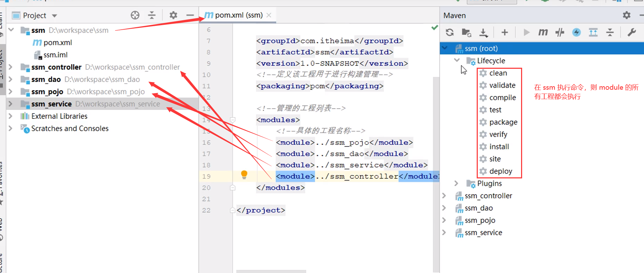644x273 pixels.
Task: Collapse the Lifecycle node in Maven panel
Action: click(x=457, y=60)
